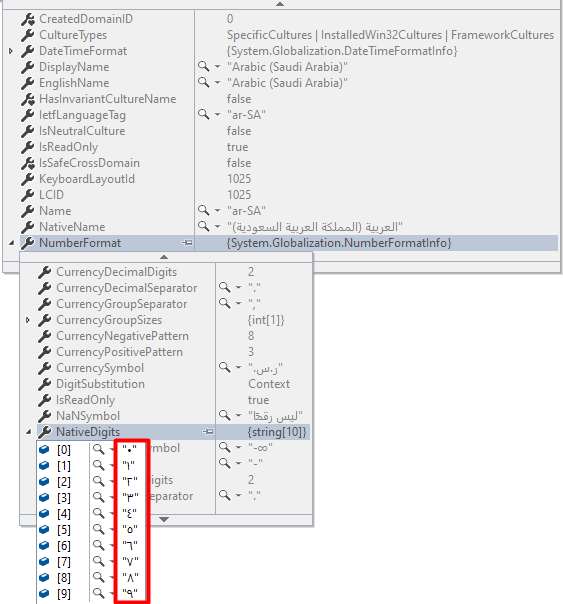Open visualizer dropdown arrow for EnglishName
The width and height of the screenshot is (563, 604).
click(218, 82)
